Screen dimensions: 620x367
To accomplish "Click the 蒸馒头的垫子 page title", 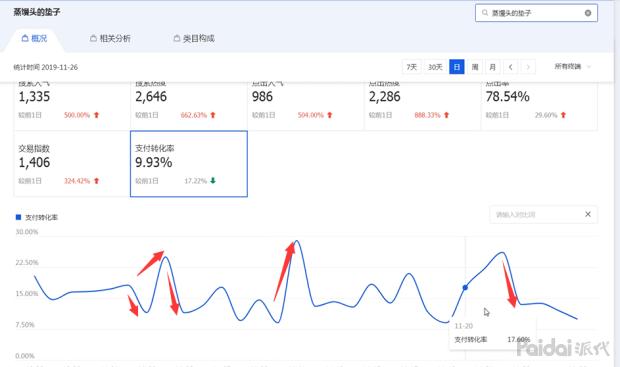I will 36,12.
